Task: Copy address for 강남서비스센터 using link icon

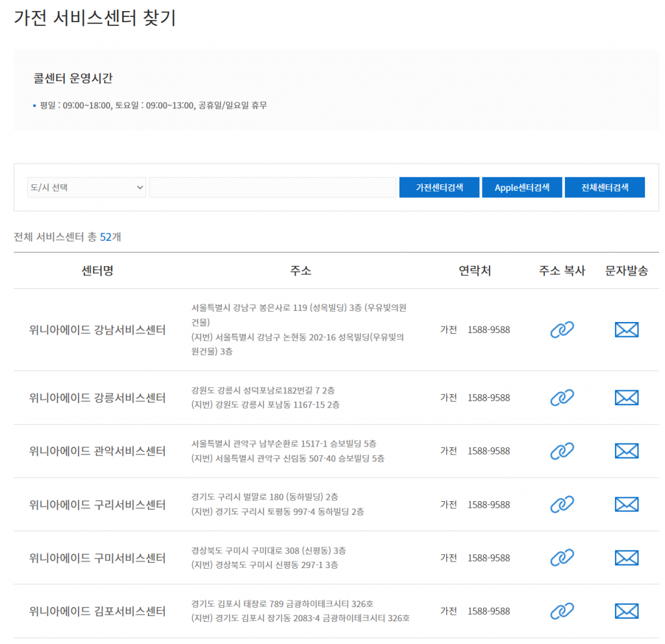Action: click(x=561, y=329)
